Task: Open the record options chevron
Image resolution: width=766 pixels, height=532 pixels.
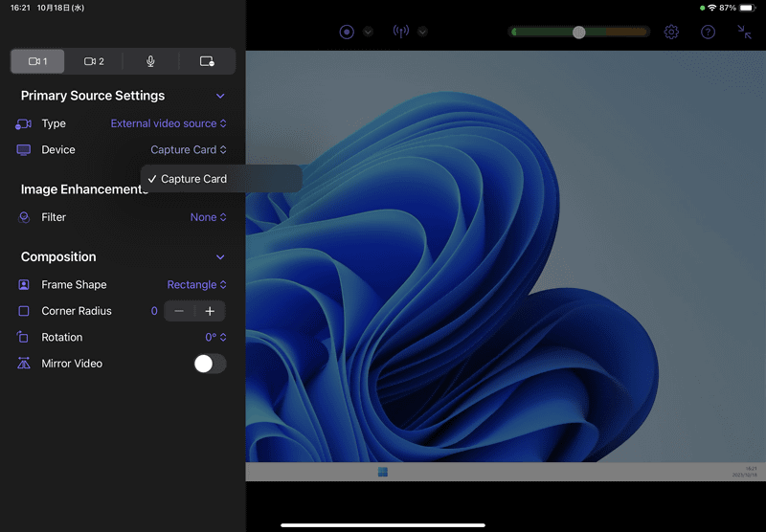Action: tap(368, 32)
